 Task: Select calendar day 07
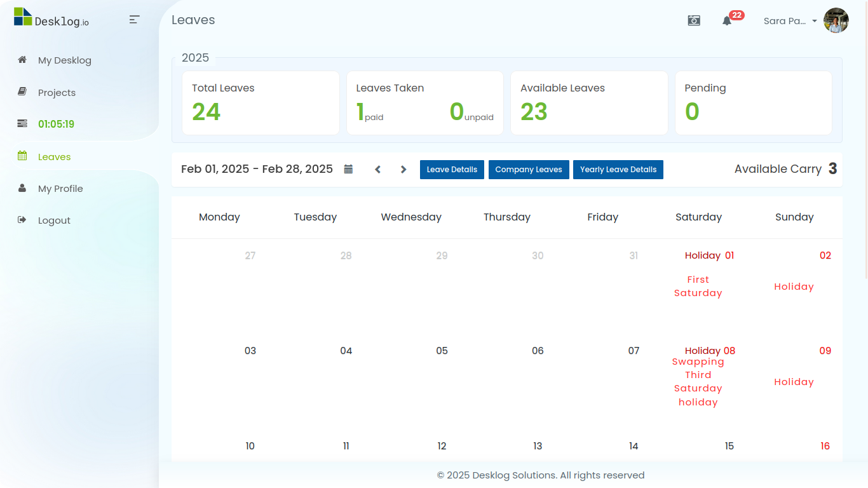click(x=634, y=351)
